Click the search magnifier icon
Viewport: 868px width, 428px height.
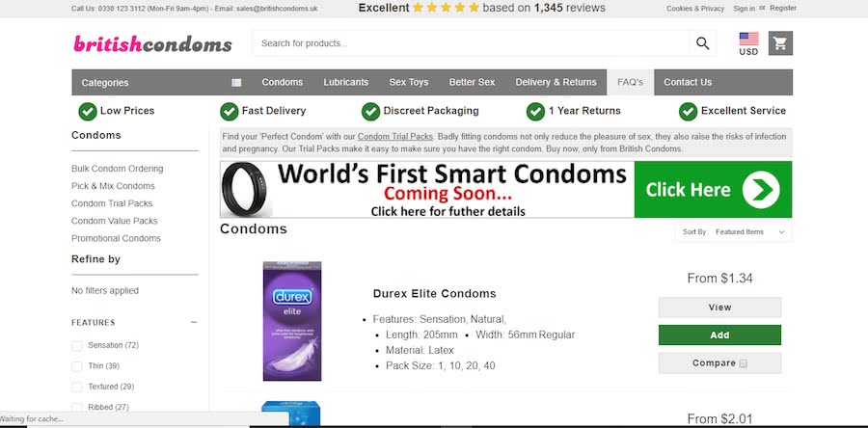pos(702,43)
